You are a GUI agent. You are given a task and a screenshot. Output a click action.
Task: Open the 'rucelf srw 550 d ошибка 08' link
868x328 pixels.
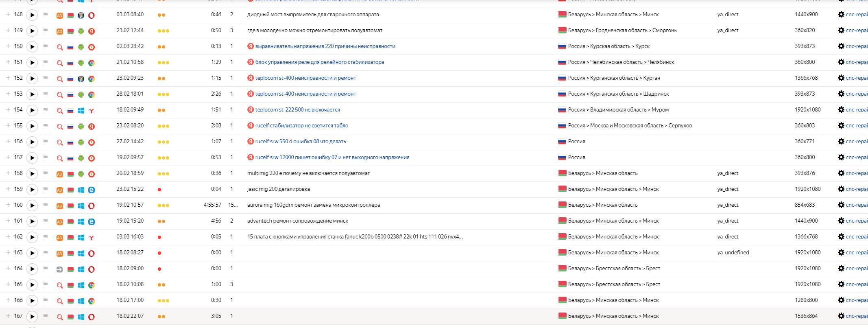tap(300, 142)
